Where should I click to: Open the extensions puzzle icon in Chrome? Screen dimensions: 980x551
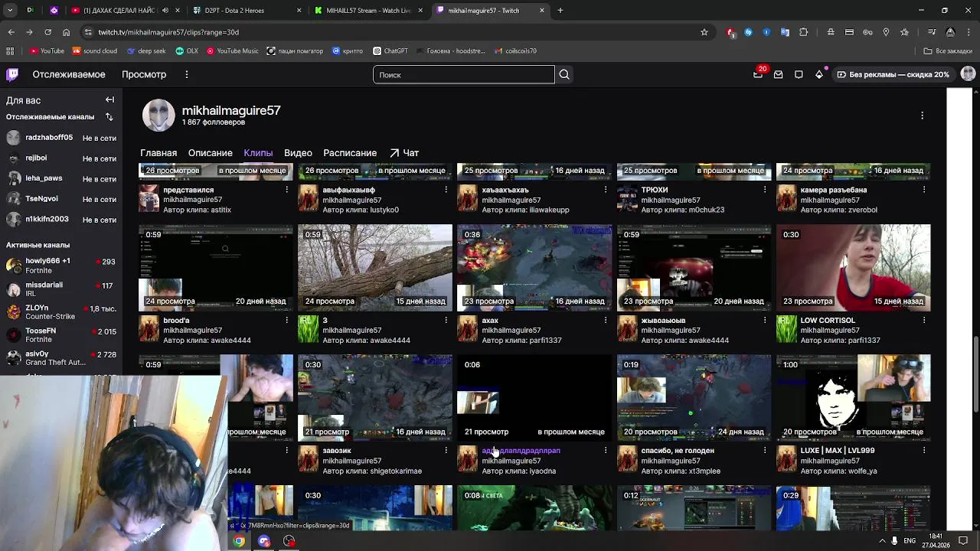(x=803, y=32)
